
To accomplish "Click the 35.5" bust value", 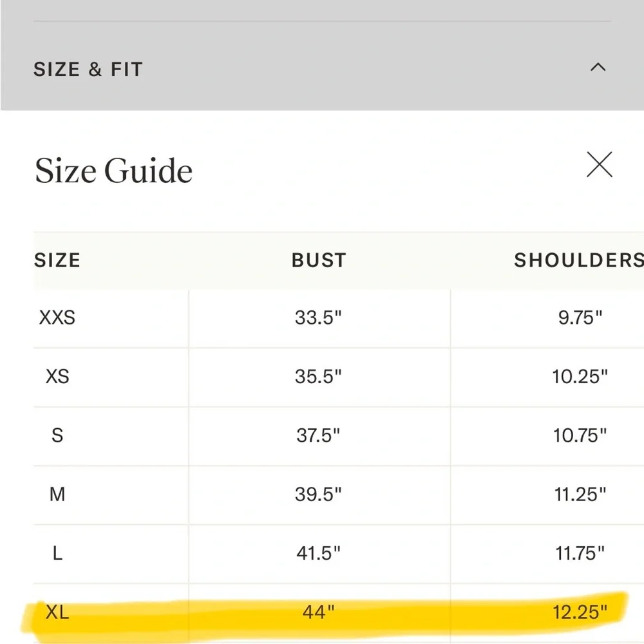I will pyautogui.click(x=318, y=376).
